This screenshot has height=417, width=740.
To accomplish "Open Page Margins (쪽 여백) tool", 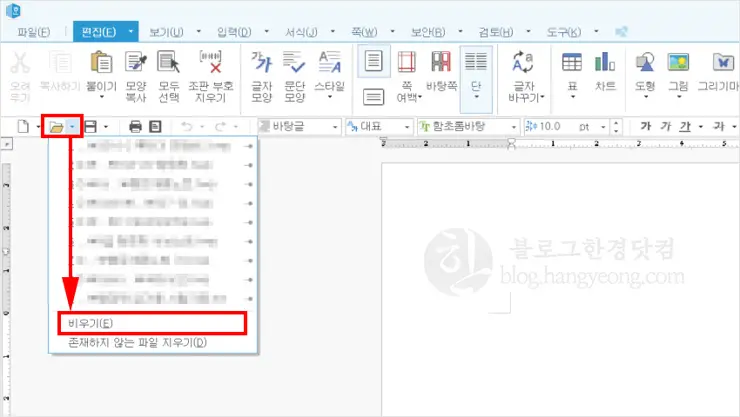I will [407, 62].
